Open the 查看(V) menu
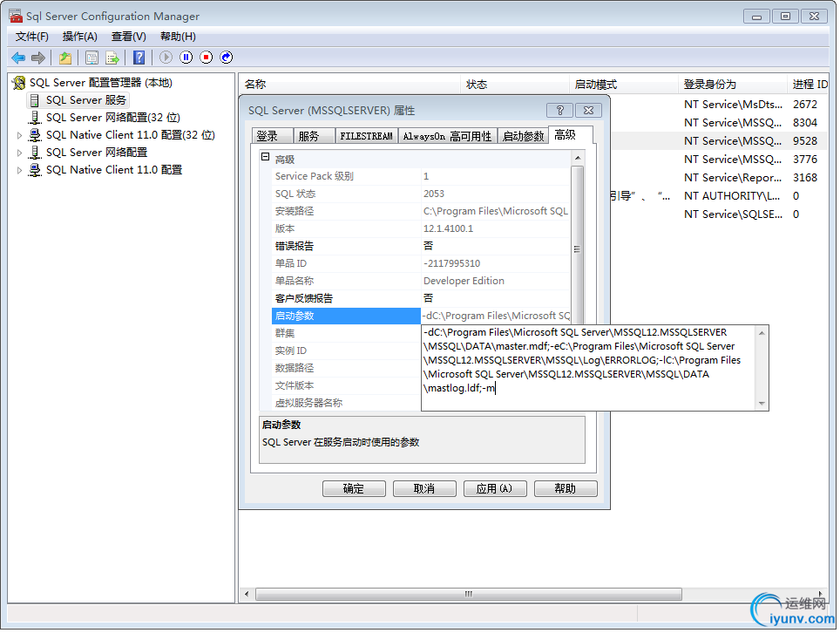This screenshot has height=633, width=840. [129, 37]
